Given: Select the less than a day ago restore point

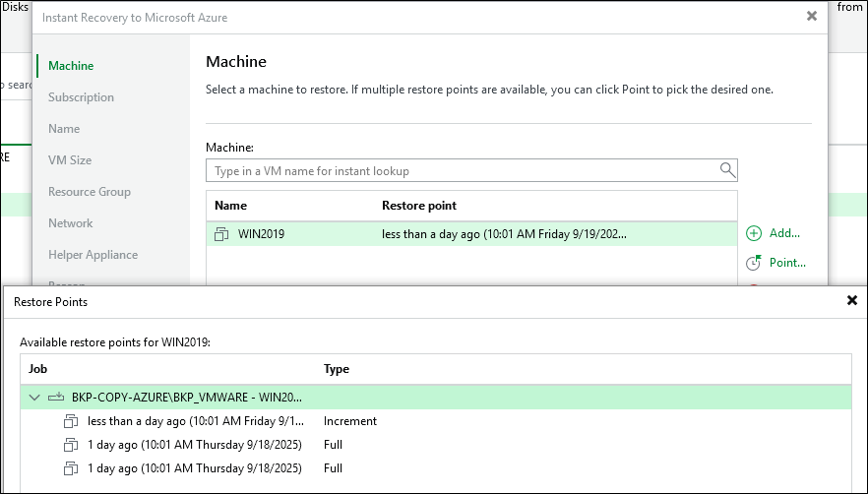Looking at the screenshot, I should 198,421.
